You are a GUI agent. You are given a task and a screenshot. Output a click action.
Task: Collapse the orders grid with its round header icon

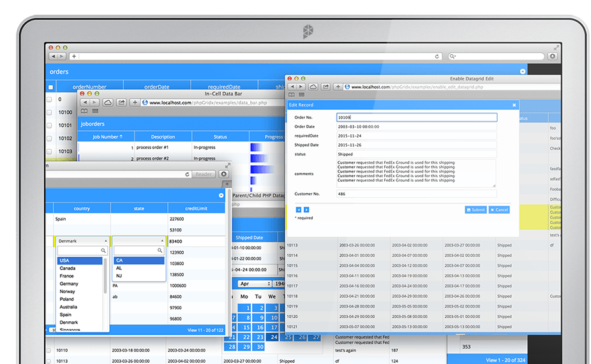(523, 71)
